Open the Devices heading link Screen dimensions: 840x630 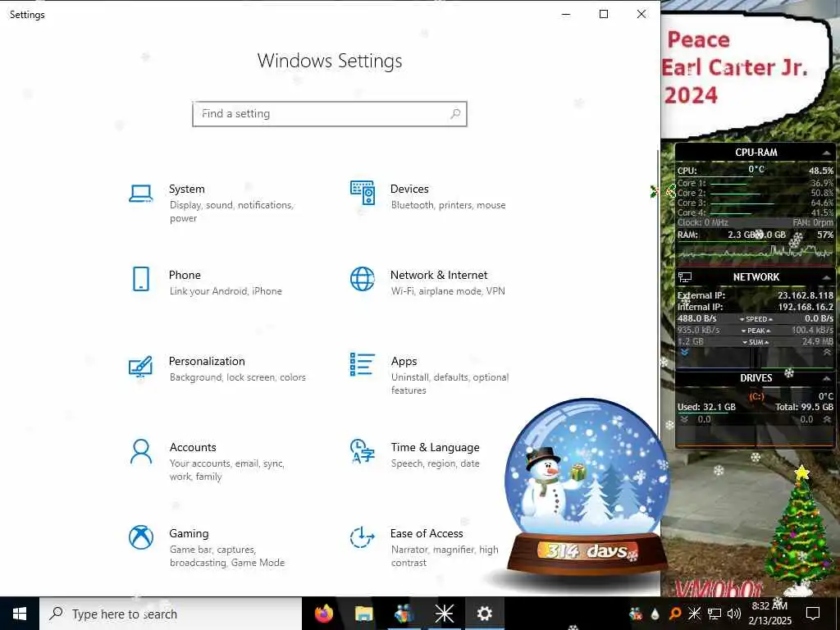coord(409,189)
